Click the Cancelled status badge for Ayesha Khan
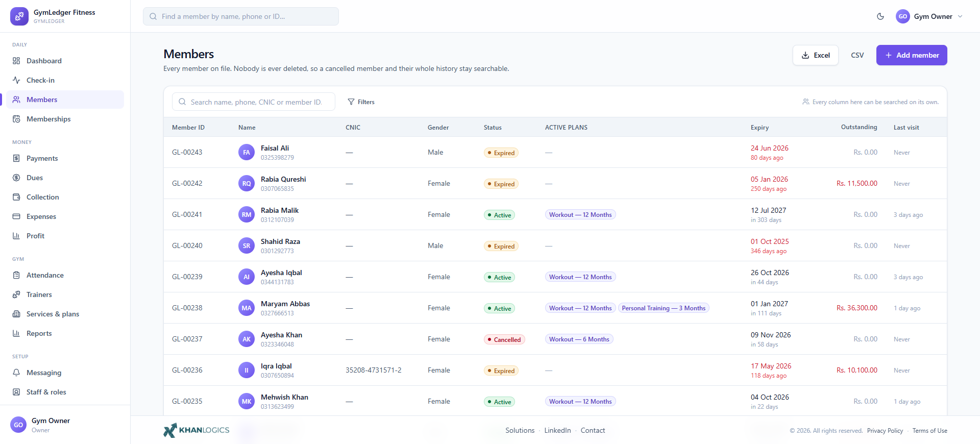 504,339
